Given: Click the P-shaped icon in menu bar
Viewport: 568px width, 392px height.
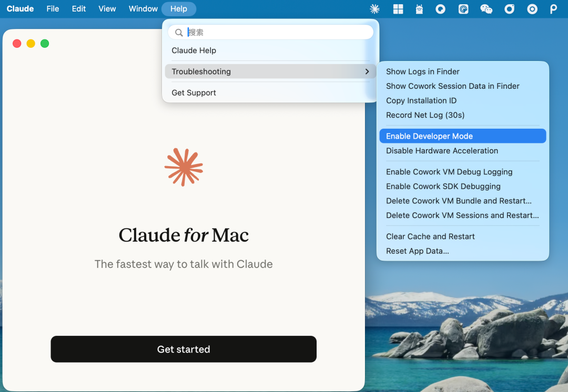Looking at the screenshot, I should (x=553, y=9).
